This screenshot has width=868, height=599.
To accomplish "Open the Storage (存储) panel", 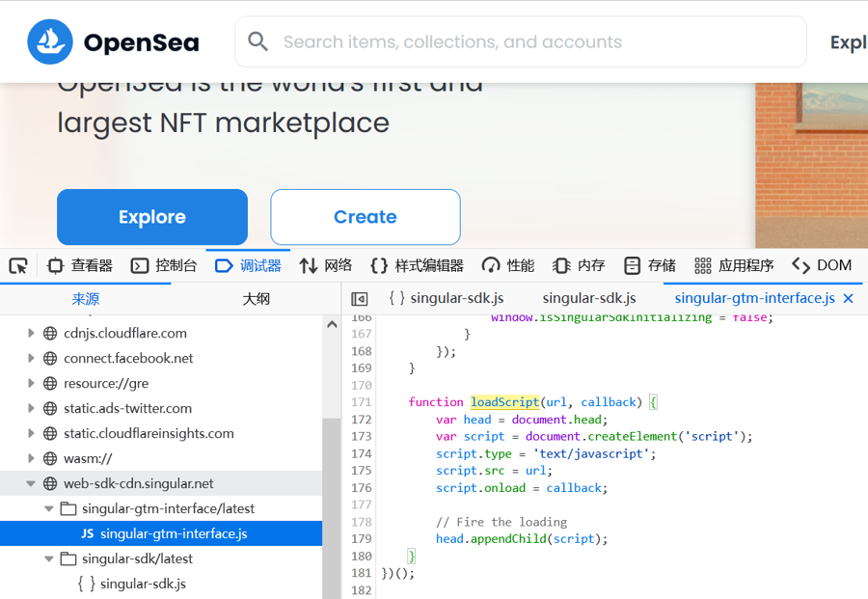I will coord(649,265).
